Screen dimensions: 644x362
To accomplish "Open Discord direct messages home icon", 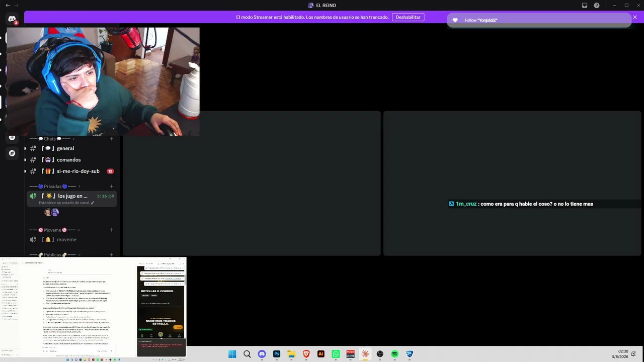I will pos(12,19).
